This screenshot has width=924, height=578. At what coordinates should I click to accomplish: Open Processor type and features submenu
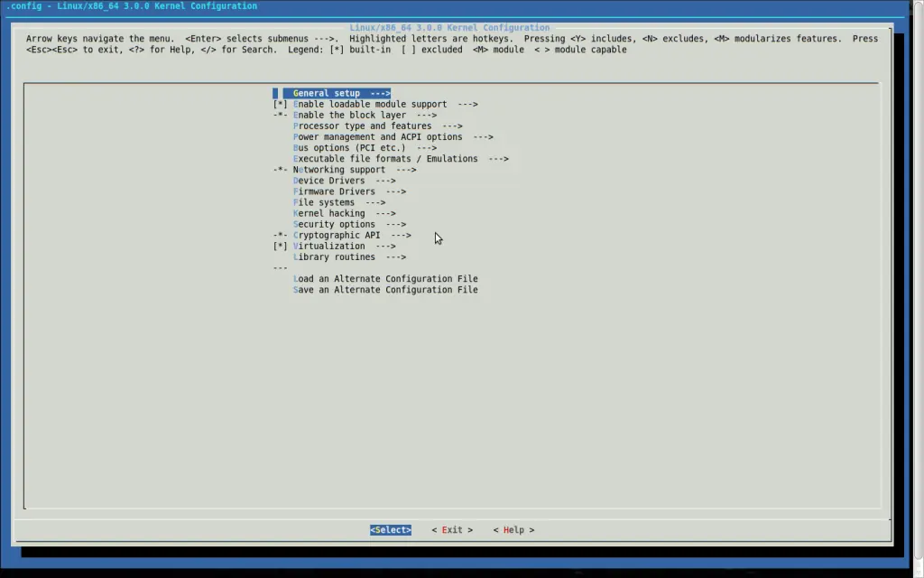point(377,126)
